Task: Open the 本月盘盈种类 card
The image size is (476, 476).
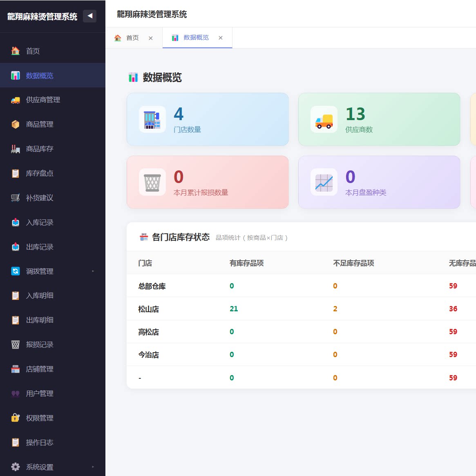Action: click(x=379, y=182)
